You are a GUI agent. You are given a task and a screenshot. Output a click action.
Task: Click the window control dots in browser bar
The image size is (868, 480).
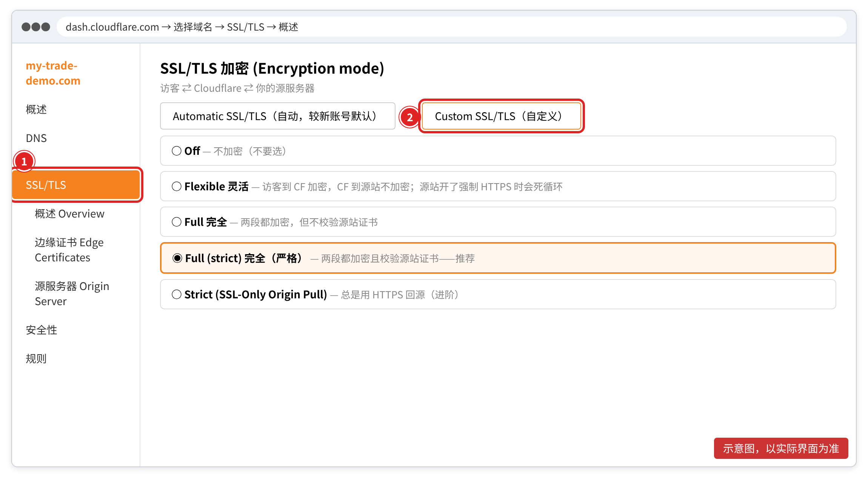36,27
